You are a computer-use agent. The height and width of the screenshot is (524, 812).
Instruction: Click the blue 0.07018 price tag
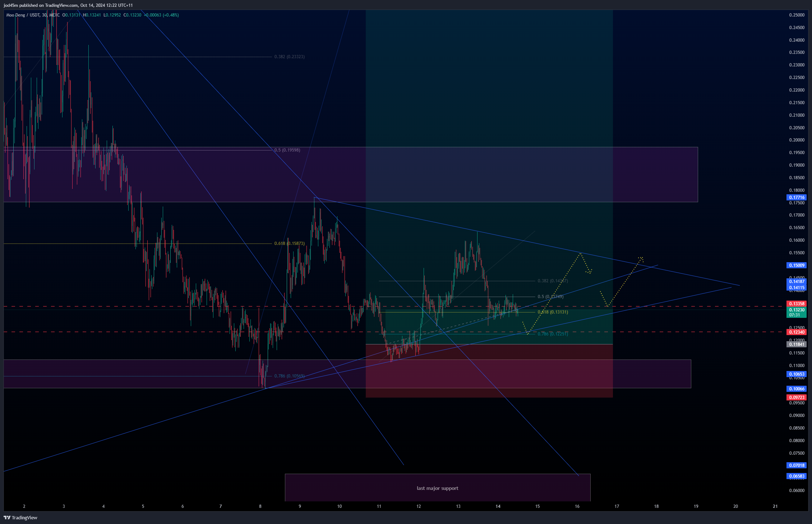[x=797, y=465]
